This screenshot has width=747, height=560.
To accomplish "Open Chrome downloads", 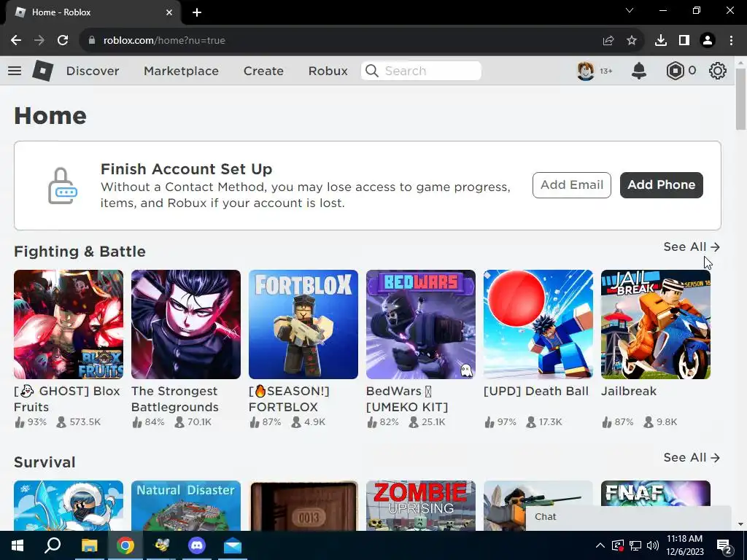I will point(661,41).
